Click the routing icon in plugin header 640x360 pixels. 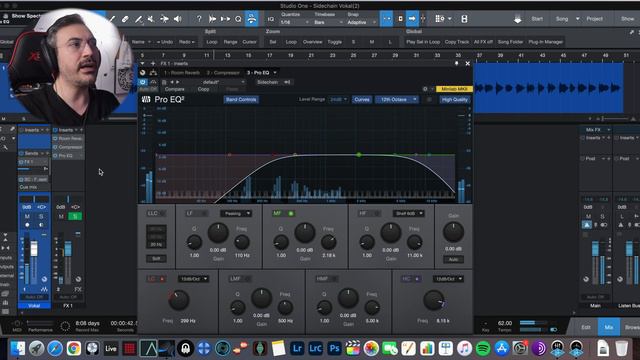(x=153, y=73)
